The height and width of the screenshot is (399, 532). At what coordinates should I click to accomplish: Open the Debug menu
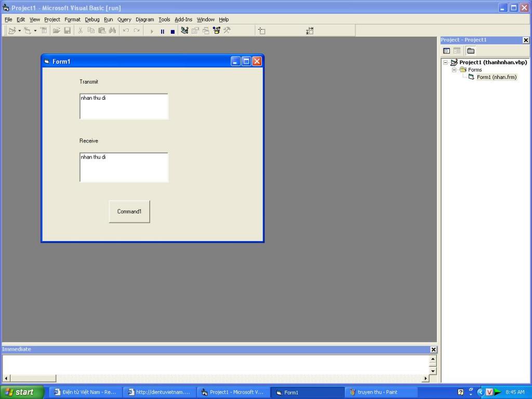(x=92, y=20)
